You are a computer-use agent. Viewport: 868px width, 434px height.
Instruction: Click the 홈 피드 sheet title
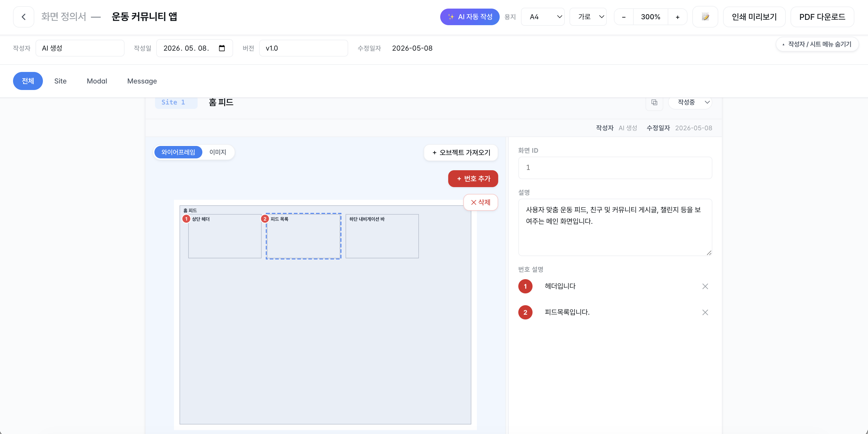[x=221, y=102]
